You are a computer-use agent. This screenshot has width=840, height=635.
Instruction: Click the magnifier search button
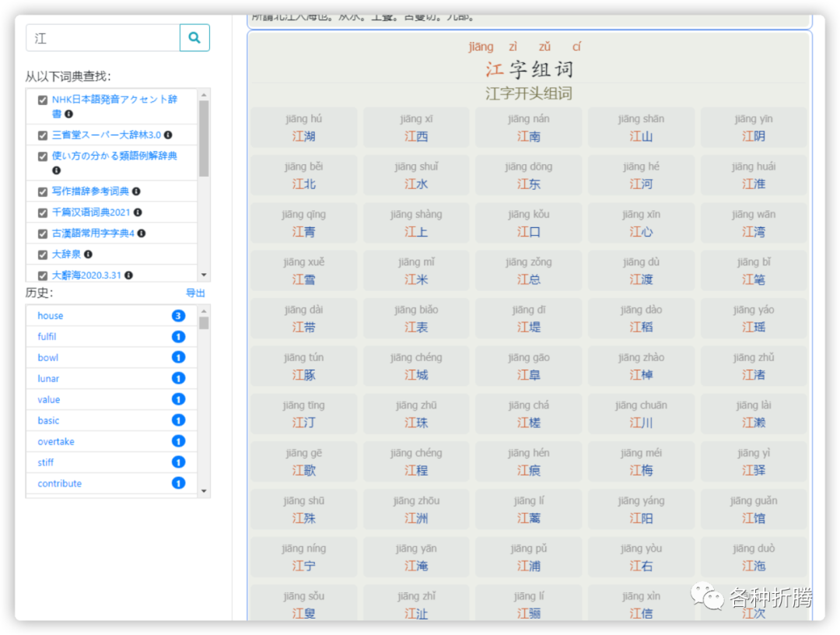coord(194,37)
